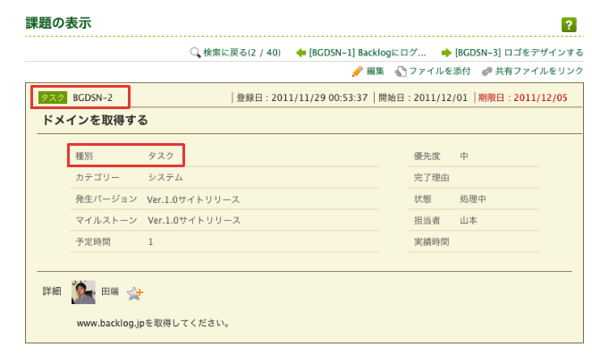592x364 pixels.
Task: Click the 詳細 label
Action: tap(52, 292)
